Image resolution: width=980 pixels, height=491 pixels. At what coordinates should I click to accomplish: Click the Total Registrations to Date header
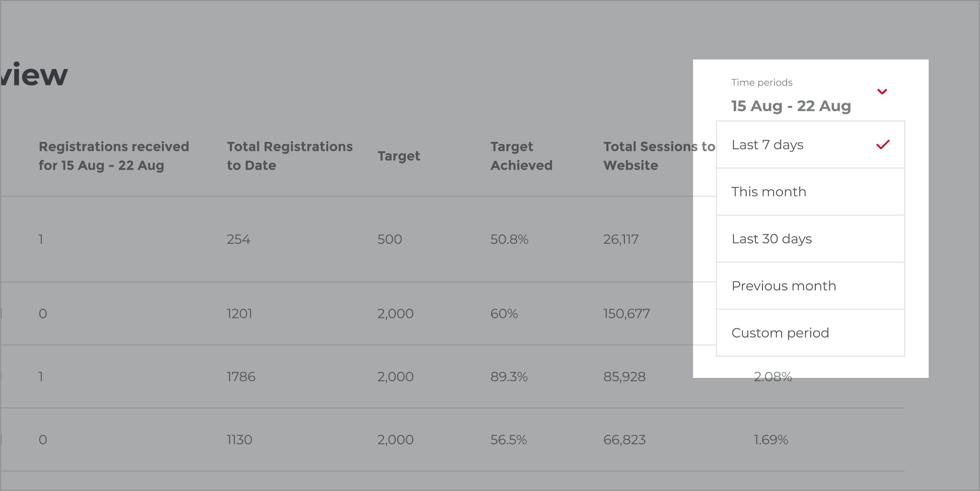tap(290, 156)
